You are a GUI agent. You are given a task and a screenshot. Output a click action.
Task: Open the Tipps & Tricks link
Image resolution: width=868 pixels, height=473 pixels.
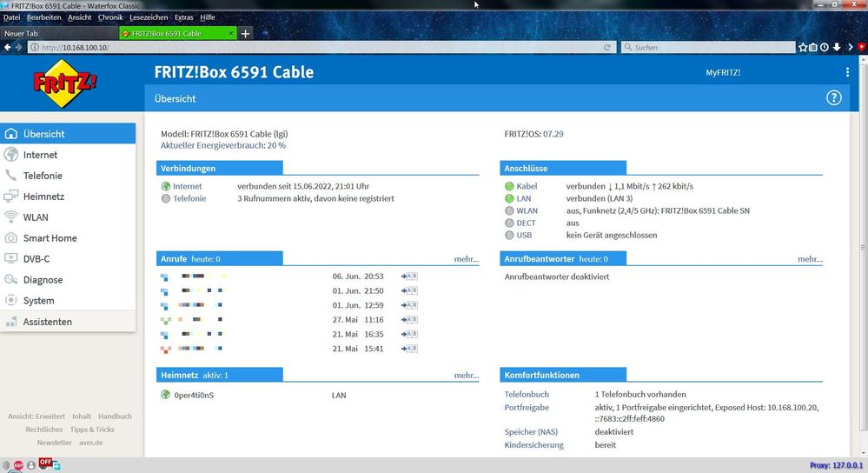click(x=92, y=430)
